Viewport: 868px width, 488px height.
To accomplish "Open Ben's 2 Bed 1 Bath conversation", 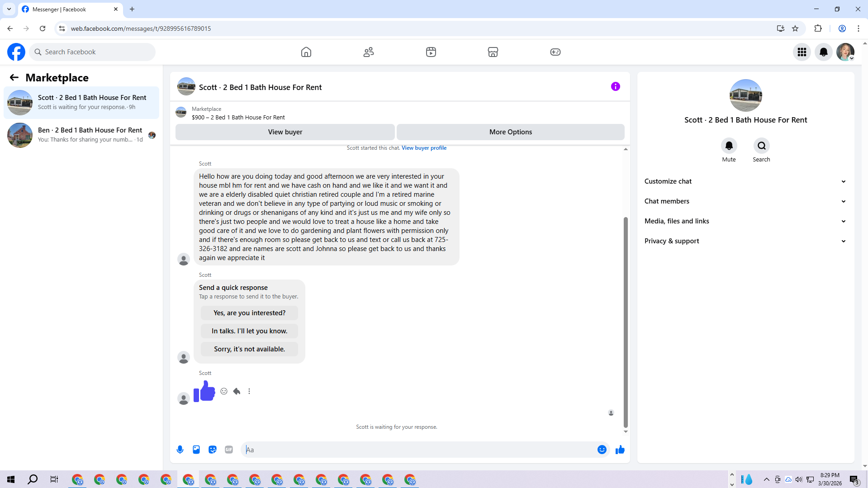I will pyautogui.click(x=81, y=135).
